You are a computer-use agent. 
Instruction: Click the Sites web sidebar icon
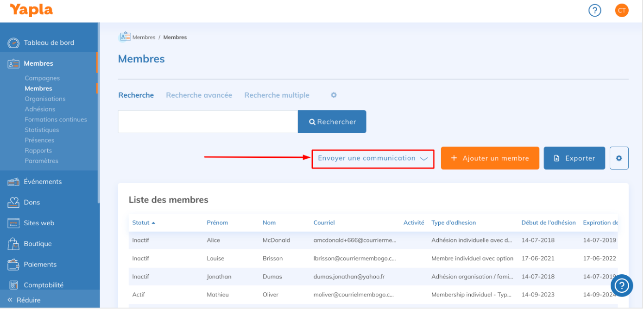coord(13,223)
